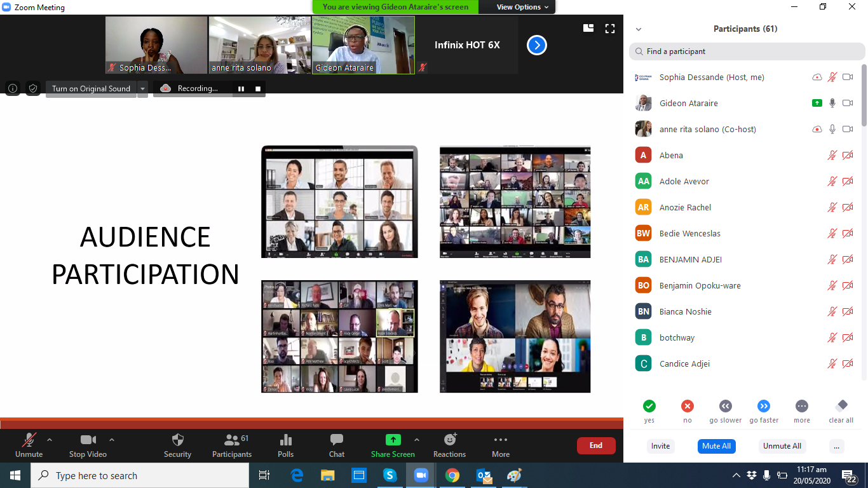This screenshot has width=868, height=488.
Task: Enter full screen view icon
Action: tap(610, 29)
